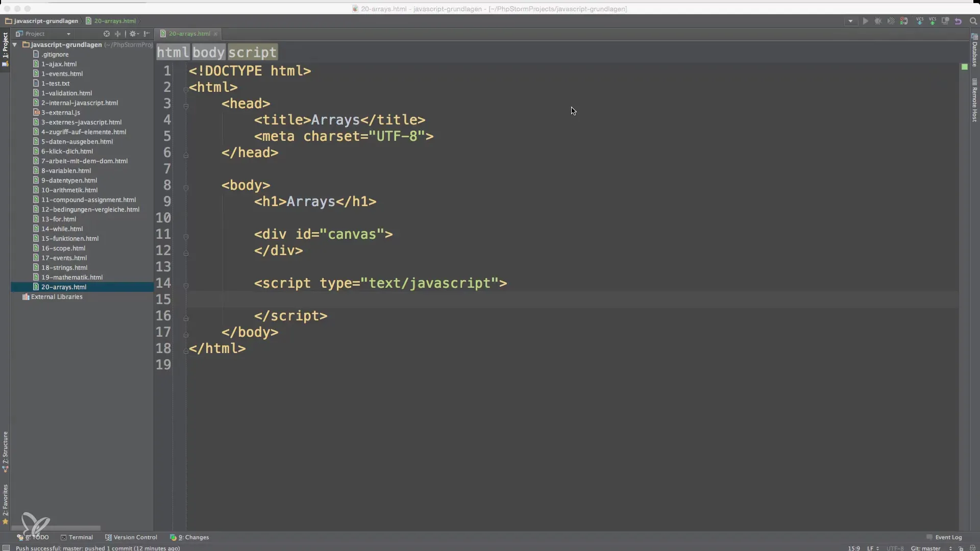Click External Libraries node

[56, 296]
